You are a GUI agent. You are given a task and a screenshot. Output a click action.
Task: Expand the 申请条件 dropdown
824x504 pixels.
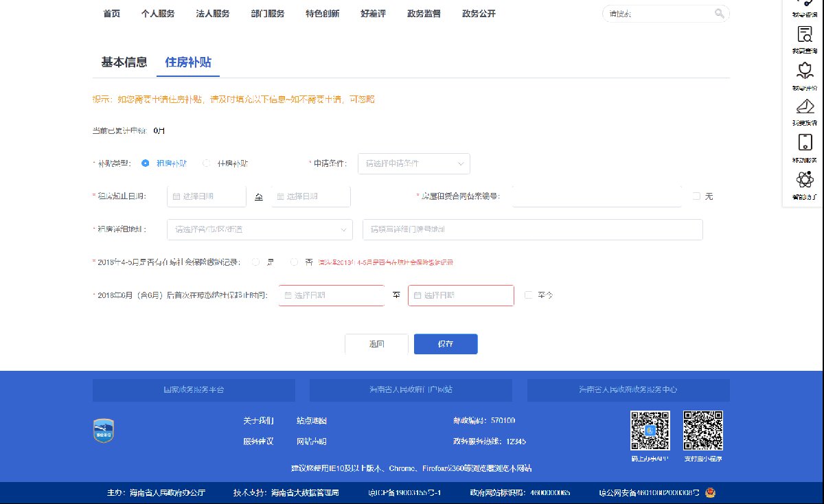413,163
